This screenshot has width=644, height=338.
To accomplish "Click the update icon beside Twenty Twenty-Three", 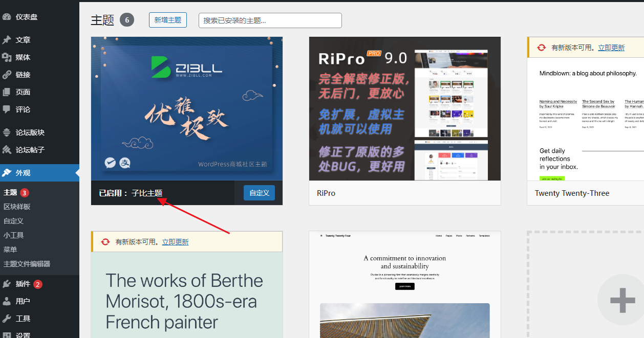I will (542, 47).
